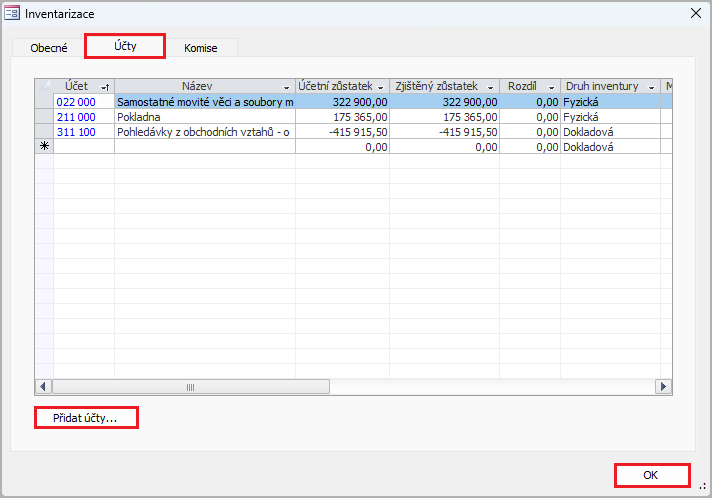Expand the Druh inventury column dropdown

[652, 87]
